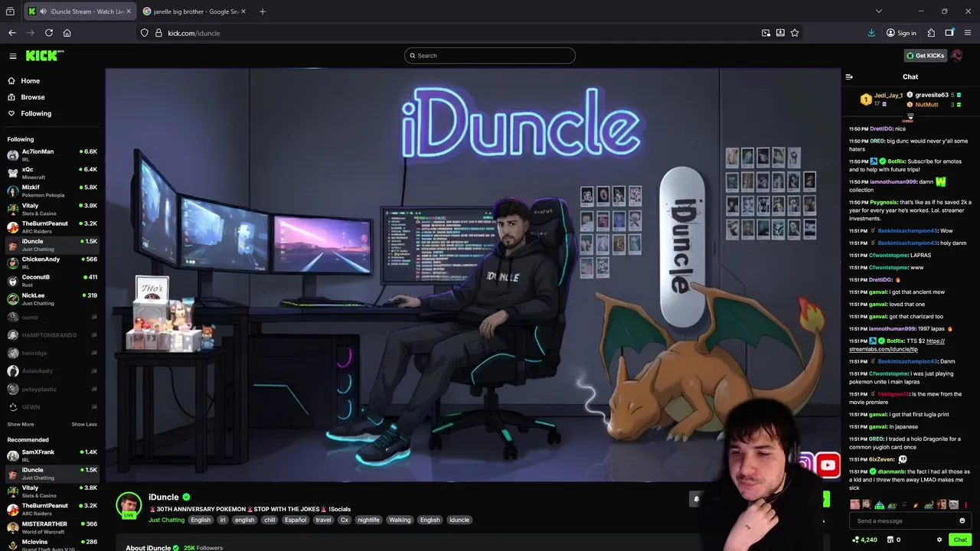
Task: Click username Psygnosis in chat
Action: 884,202
